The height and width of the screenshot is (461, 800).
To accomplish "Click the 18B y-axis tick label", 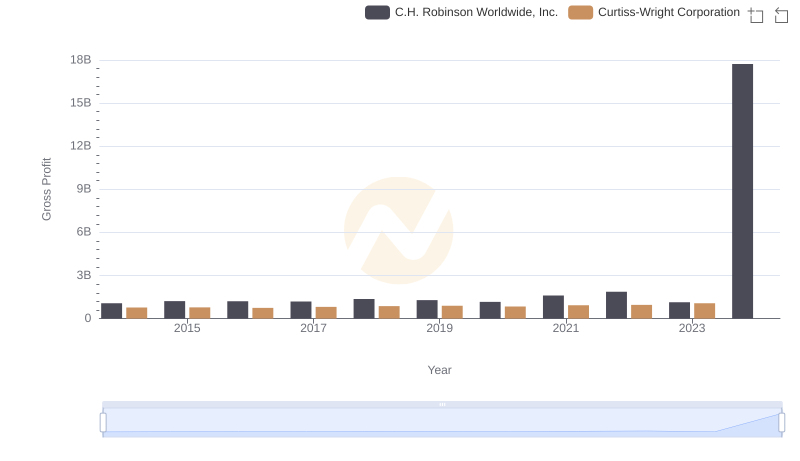I will (81, 60).
